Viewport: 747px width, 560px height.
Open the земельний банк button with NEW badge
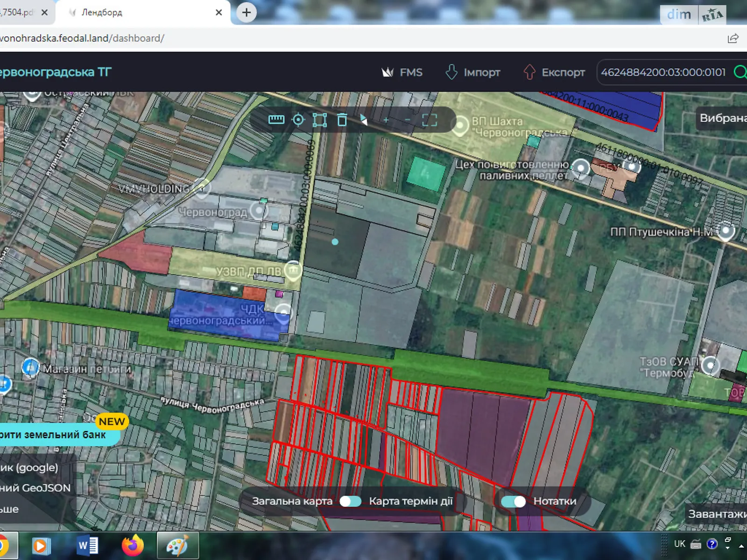56,434
